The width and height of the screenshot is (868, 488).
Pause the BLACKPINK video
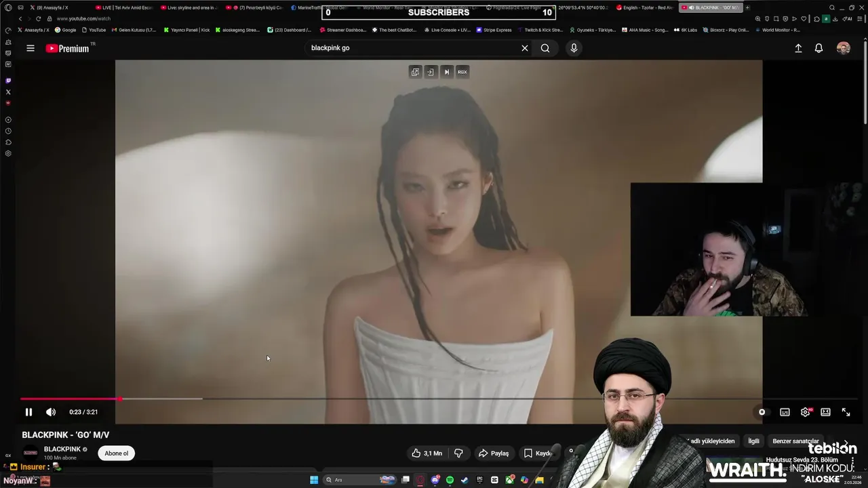click(x=28, y=412)
